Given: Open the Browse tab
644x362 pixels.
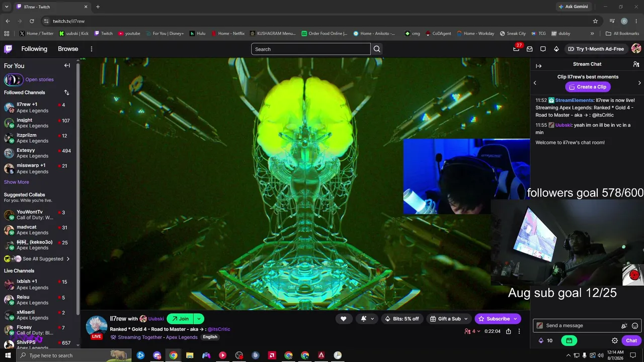Looking at the screenshot, I should (68, 49).
